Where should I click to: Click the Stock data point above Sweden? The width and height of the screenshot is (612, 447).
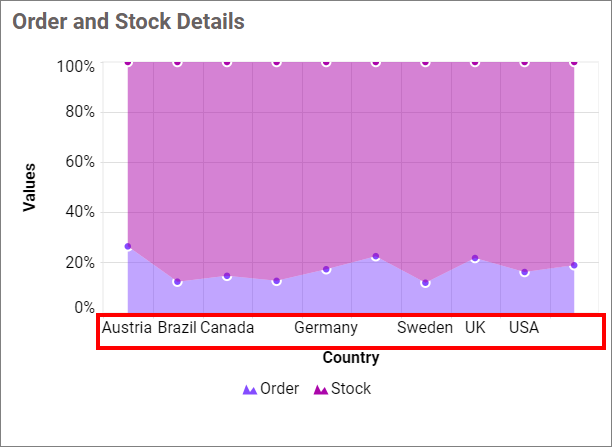[x=425, y=62]
